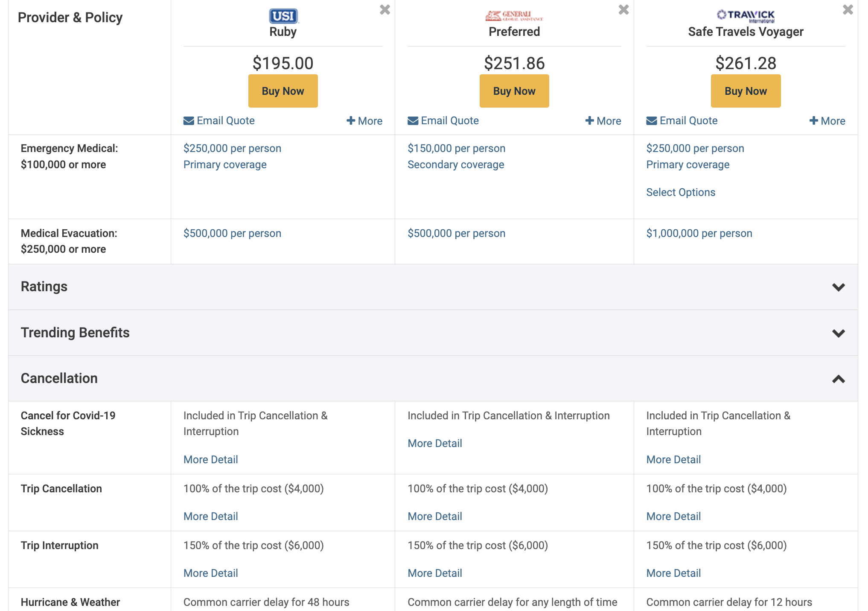
Task: View Preferred's $150,000 per person medical coverage
Action: pyautogui.click(x=456, y=148)
